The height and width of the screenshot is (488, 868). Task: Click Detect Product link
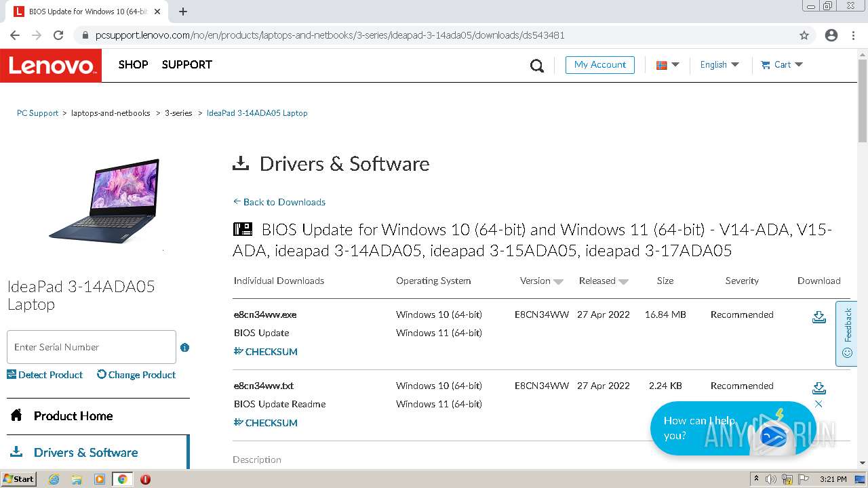[x=45, y=375]
